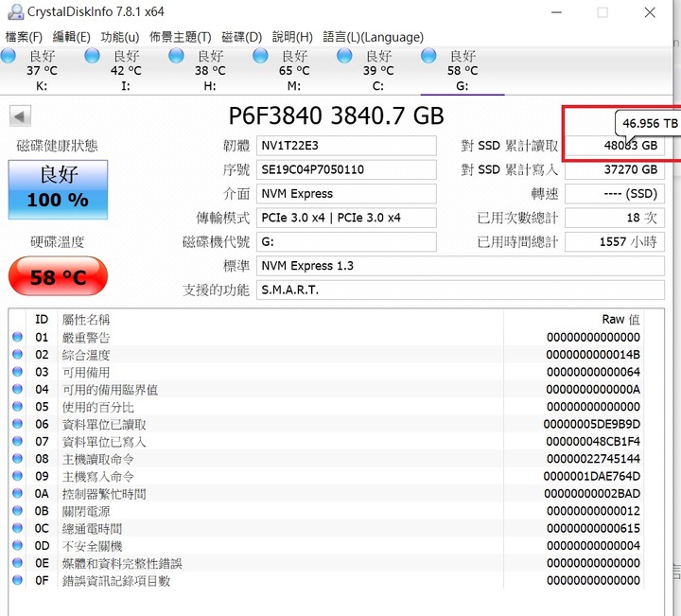
Task: Click the interface field NVM Express
Action: (346, 194)
